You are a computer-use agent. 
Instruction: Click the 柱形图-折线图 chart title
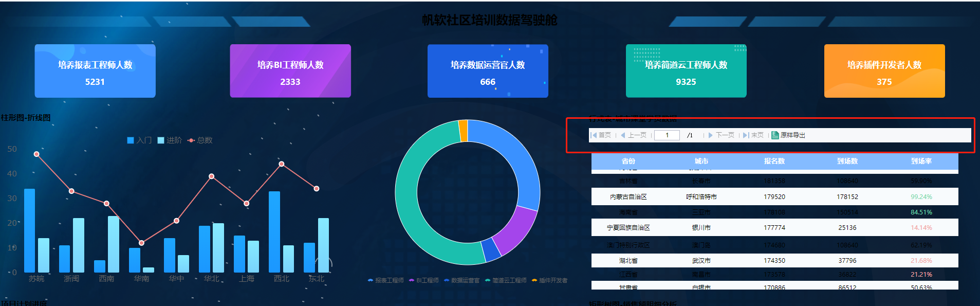coord(26,118)
